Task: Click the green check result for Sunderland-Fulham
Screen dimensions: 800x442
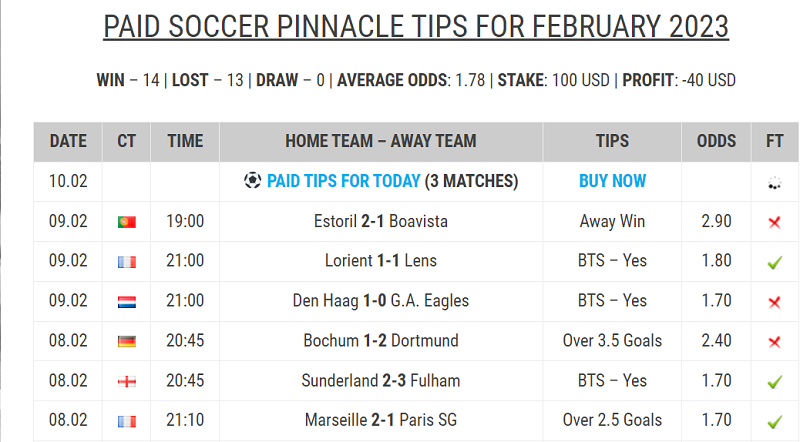Action: pyautogui.click(x=774, y=382)
